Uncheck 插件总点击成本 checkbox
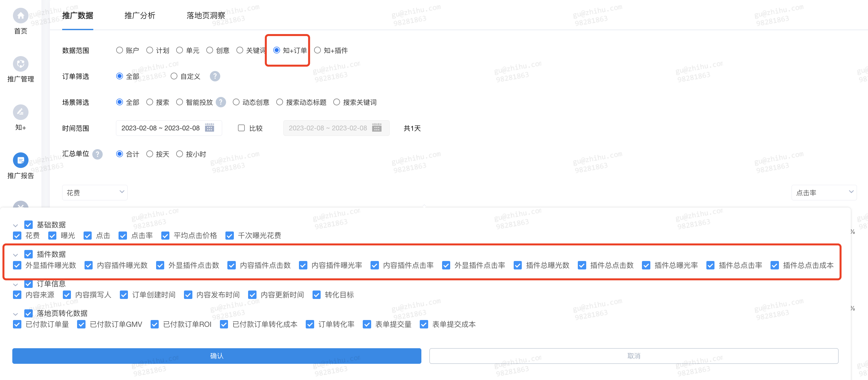 coord(775,265)
